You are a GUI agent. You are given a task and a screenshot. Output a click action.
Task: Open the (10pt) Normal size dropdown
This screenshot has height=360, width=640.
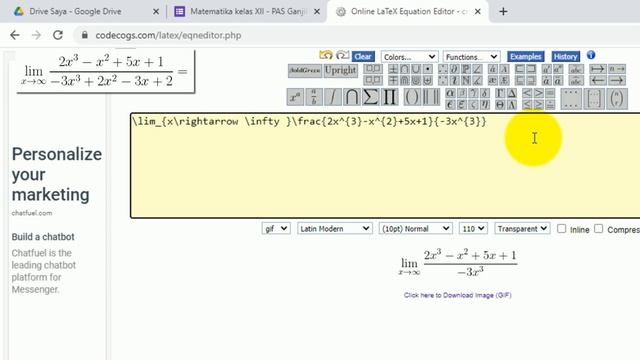tap(415, 229)
